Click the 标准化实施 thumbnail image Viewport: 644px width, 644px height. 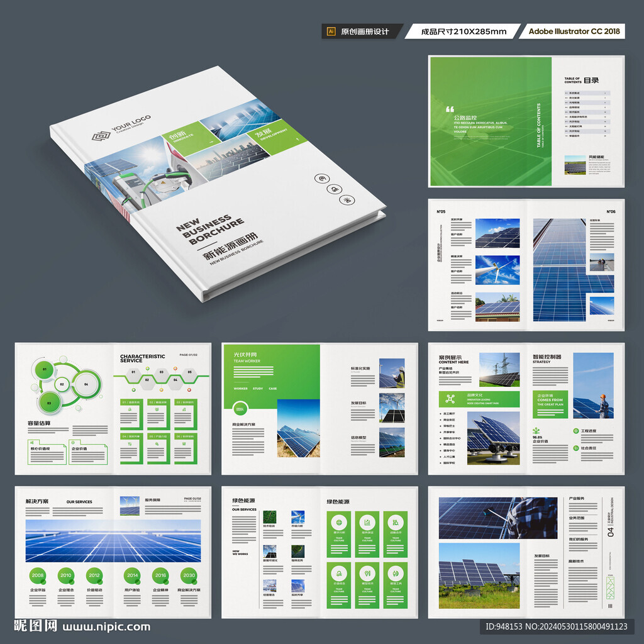tap(392, 373)
